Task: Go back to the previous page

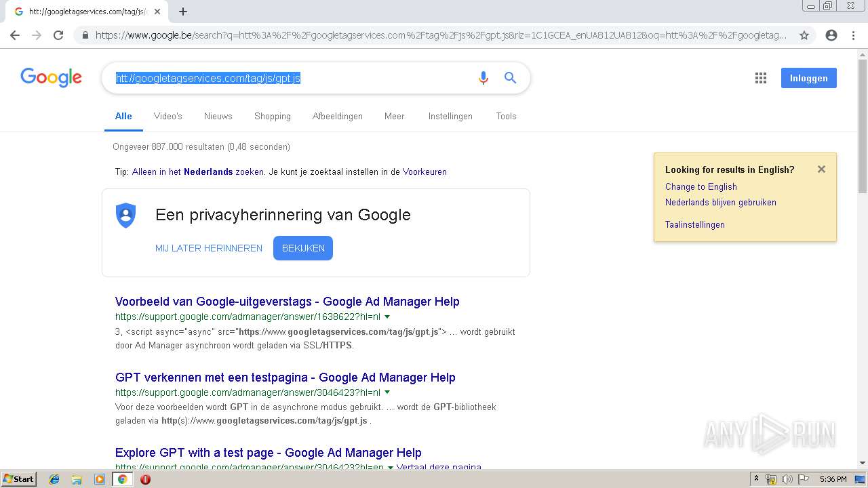Action: pos(15,35)
